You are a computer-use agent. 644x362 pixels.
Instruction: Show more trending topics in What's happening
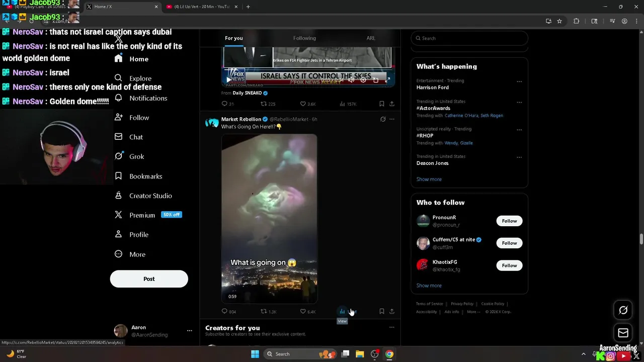[x=429, y=179]
